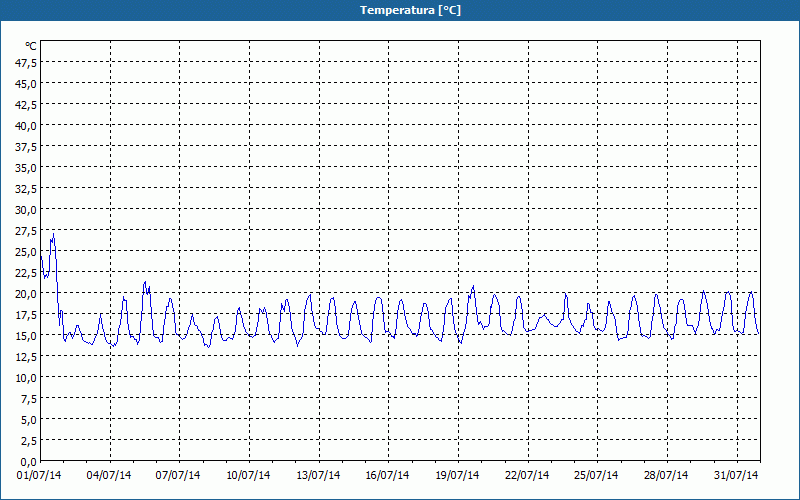Image resolution: width=800 pixels, height=500 pixels.
Task: Select the 10,0 y-axis value
Action: click(x=26, y=378)
